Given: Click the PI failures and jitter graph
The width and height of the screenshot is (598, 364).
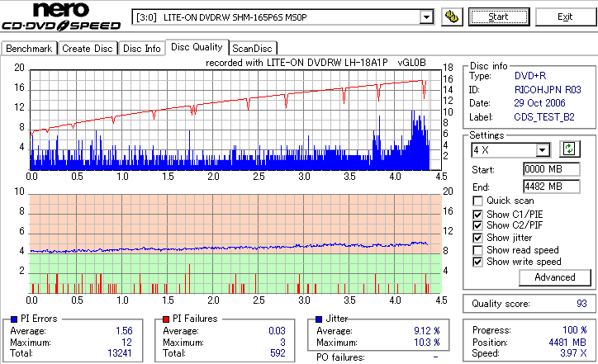Looking at the screenshot, I should (235, 244).
